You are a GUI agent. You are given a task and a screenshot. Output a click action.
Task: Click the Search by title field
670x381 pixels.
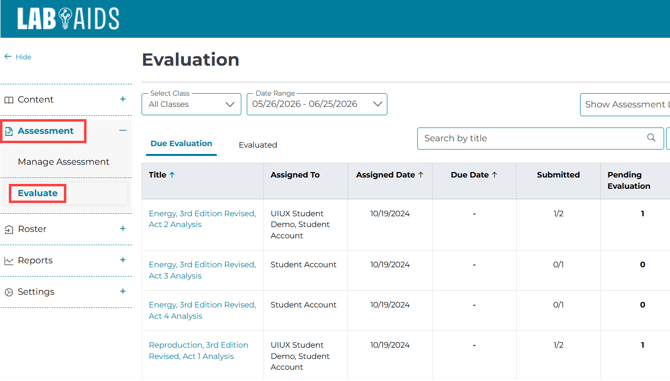click(540, 138)
